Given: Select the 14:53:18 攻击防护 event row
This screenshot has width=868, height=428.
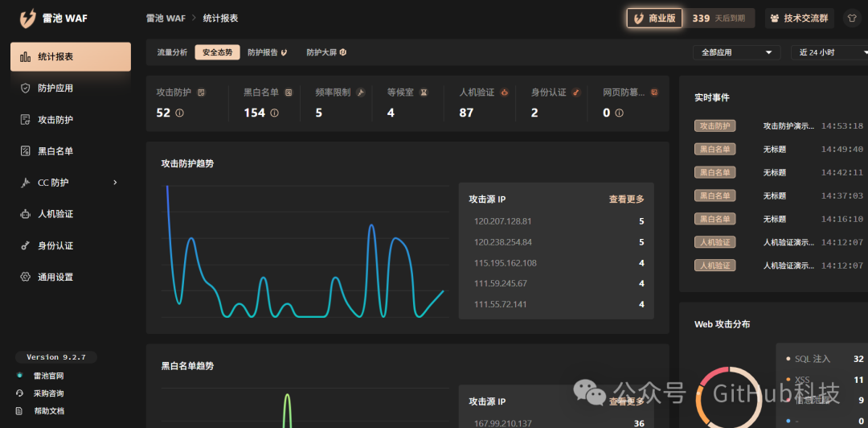Looking at the screenshot, I should pos(779,126).
